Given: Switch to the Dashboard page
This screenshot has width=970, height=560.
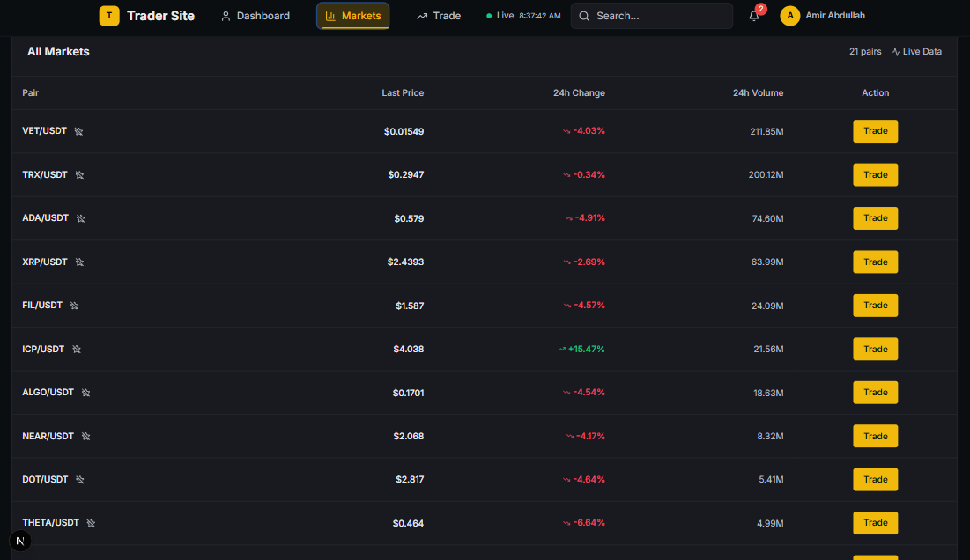Looking at the screenshot, I should pos(255,15).
